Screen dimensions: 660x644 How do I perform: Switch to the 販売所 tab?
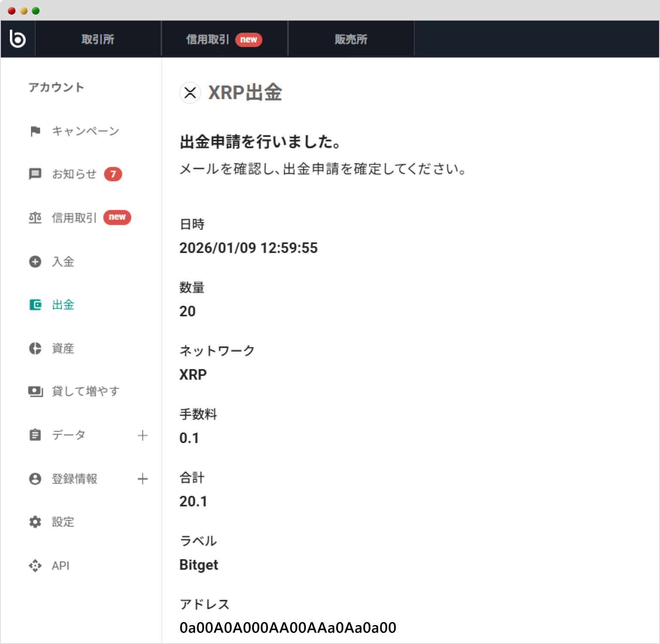pos(351,38)
